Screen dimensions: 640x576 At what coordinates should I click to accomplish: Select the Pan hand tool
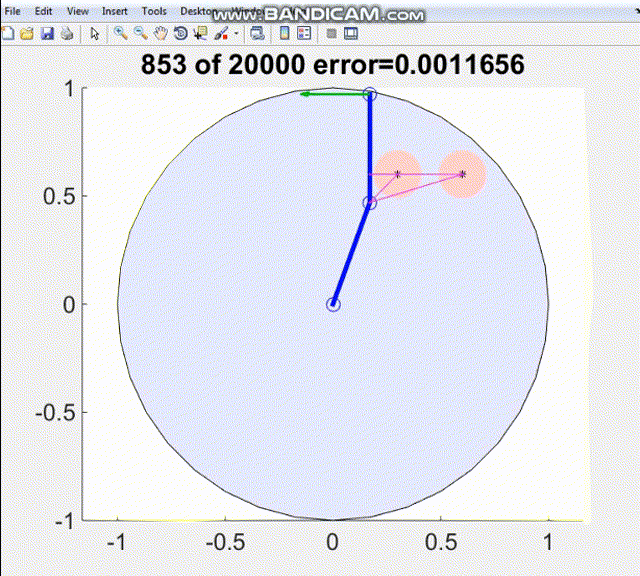click(161, 33)
